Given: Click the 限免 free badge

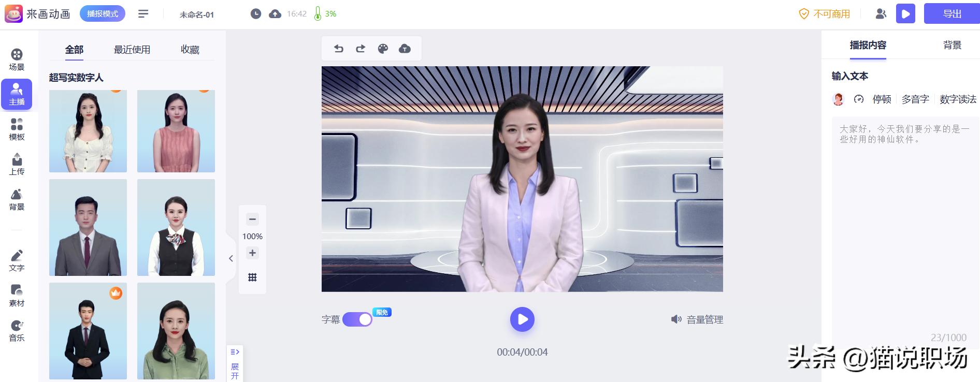Looking at the screenshot, I should tap(382, 312).
